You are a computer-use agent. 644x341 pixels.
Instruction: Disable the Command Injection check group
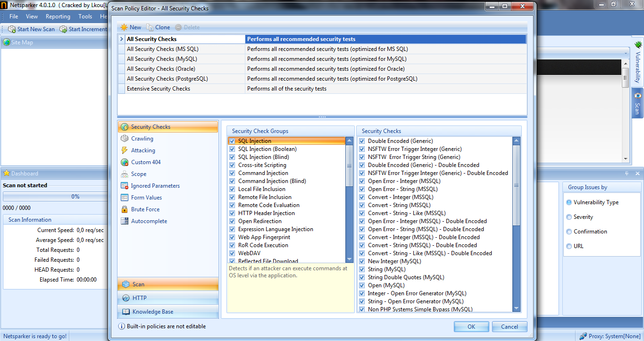pos(232,173)
